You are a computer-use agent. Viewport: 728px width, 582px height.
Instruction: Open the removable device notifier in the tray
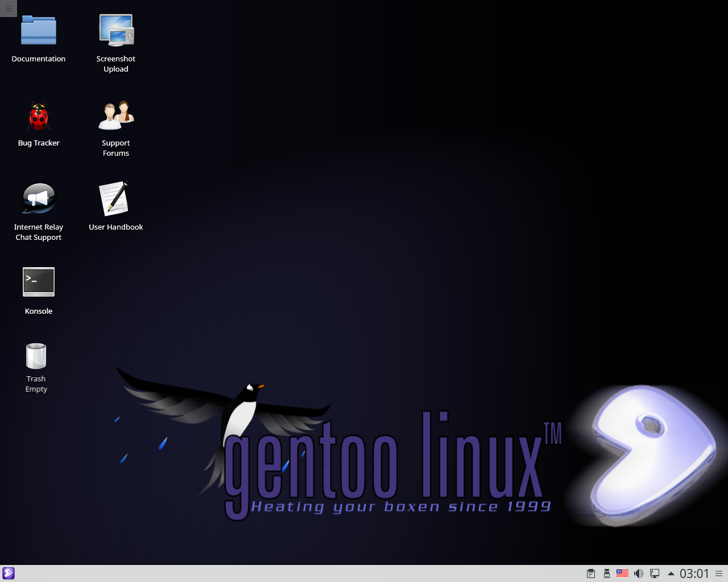tap(606, 573)
